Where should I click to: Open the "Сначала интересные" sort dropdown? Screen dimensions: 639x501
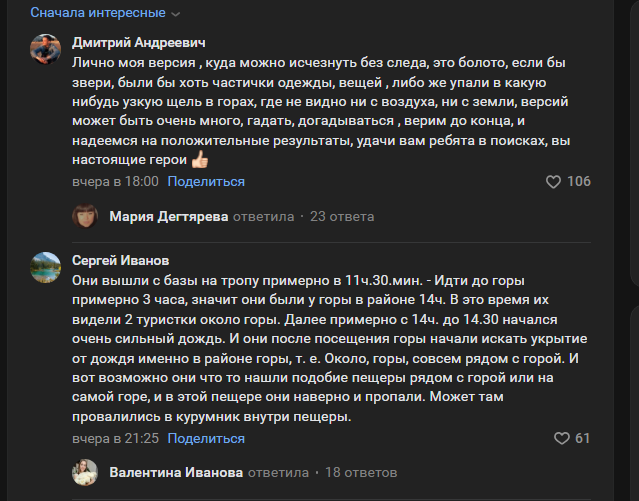tap(105, 13)
